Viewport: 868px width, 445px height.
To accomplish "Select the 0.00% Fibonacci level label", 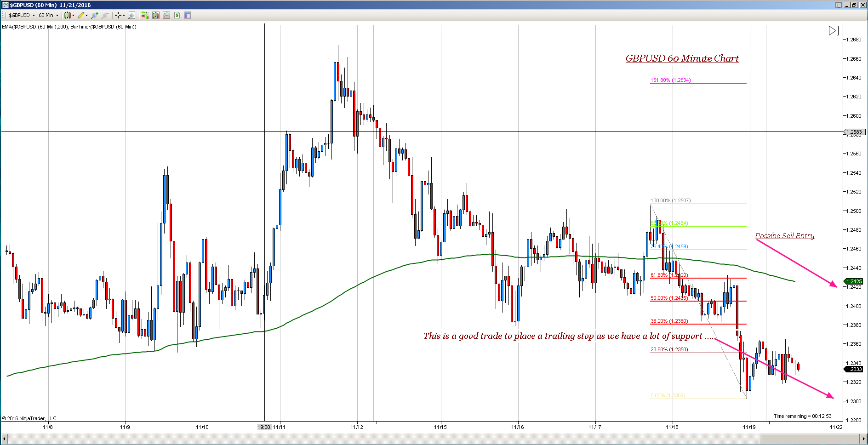I will coord(668,395).
